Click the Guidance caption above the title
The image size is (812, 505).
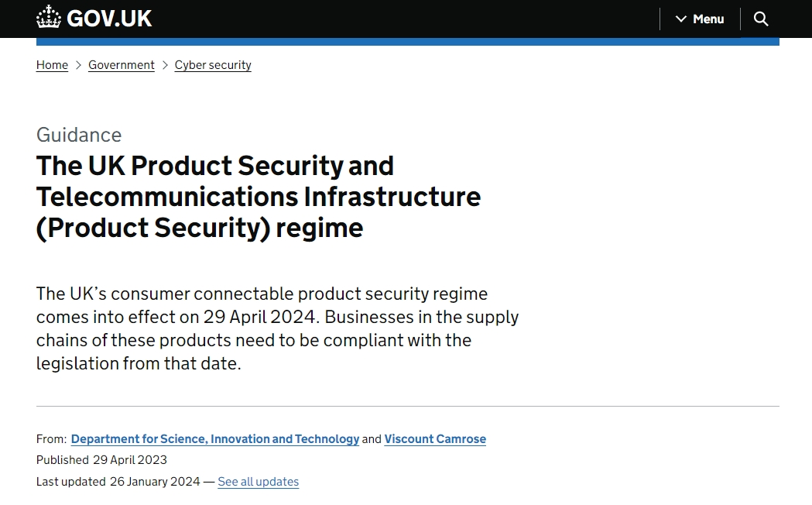79,135
